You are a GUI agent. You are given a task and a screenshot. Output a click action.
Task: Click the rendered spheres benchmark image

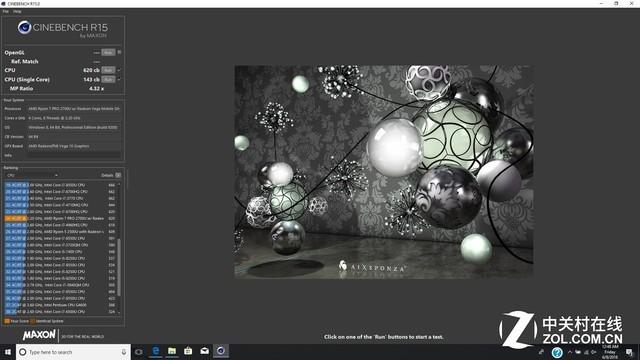coord(384,172)
